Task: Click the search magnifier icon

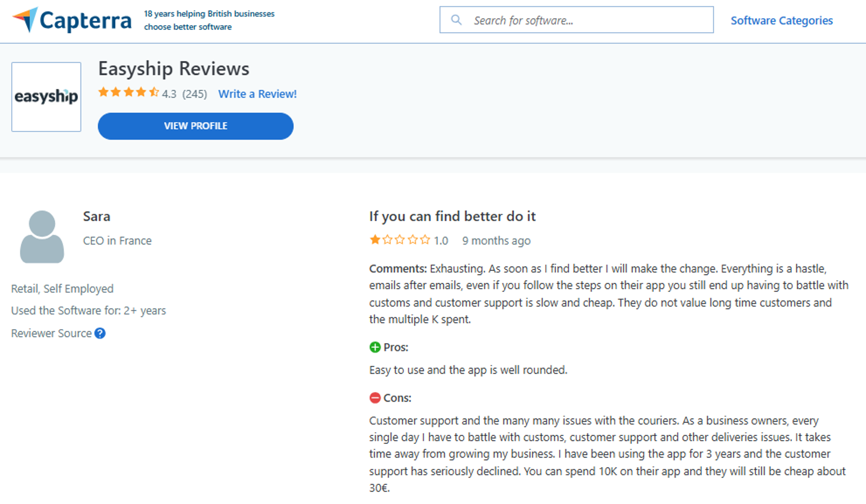Action: coord(456,20)
